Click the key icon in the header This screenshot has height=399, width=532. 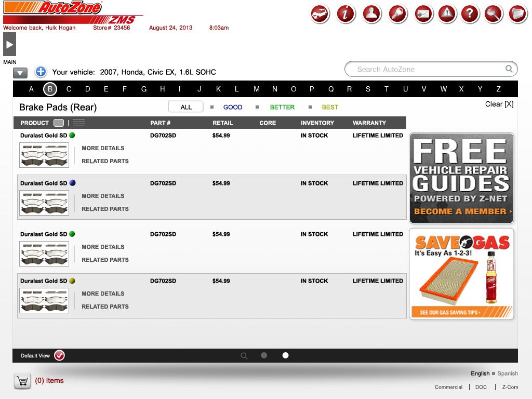[x=398, y=14]
